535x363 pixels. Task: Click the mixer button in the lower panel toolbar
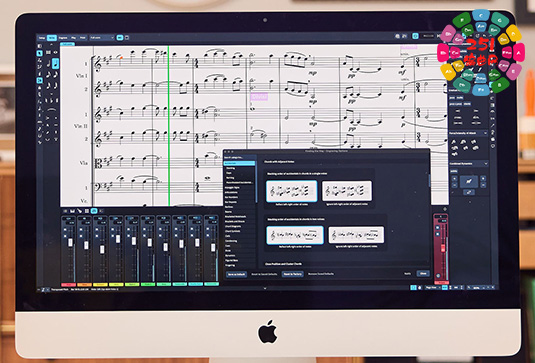94,211
